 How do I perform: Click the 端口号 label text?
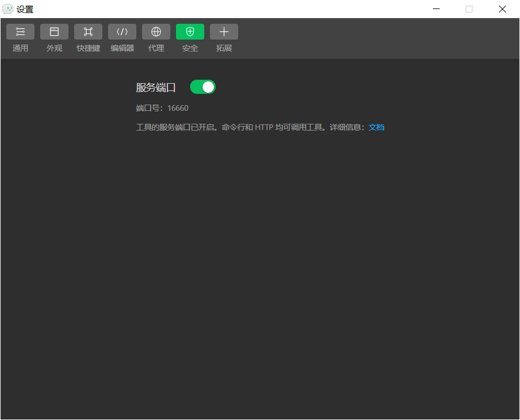click(x=147, y=107)
